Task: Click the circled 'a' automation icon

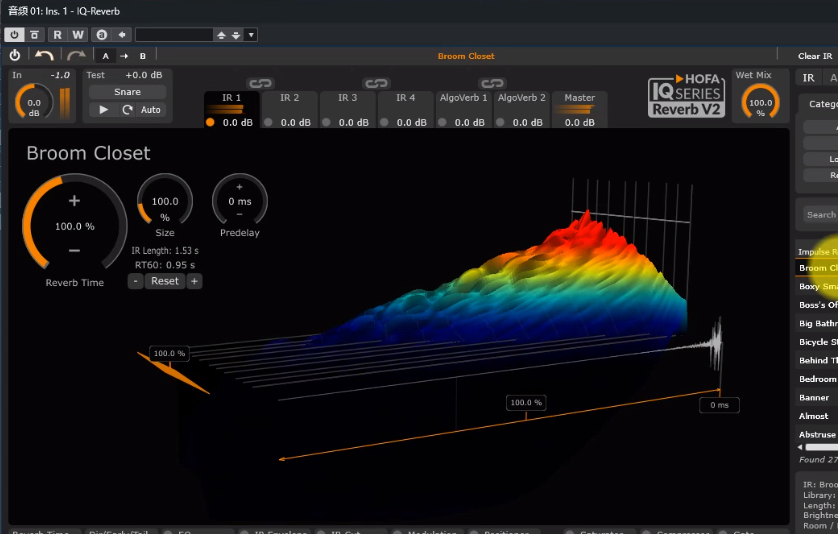Action: [102, 35]
